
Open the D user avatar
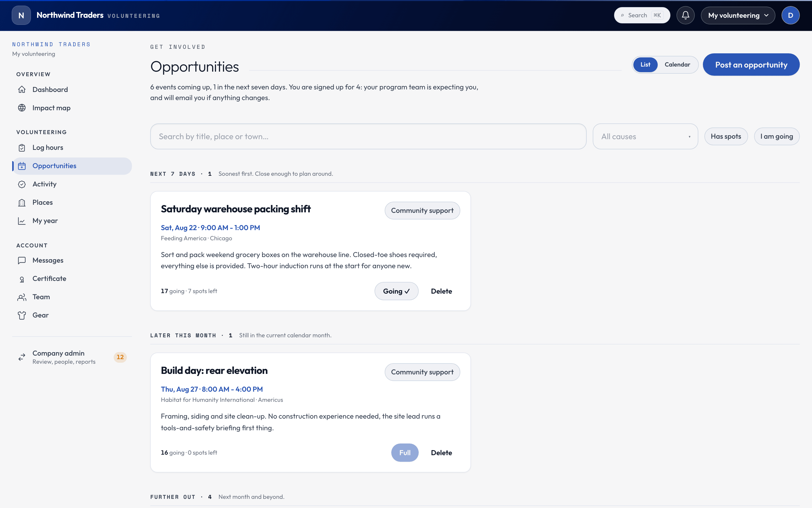[x=790, y=15]
